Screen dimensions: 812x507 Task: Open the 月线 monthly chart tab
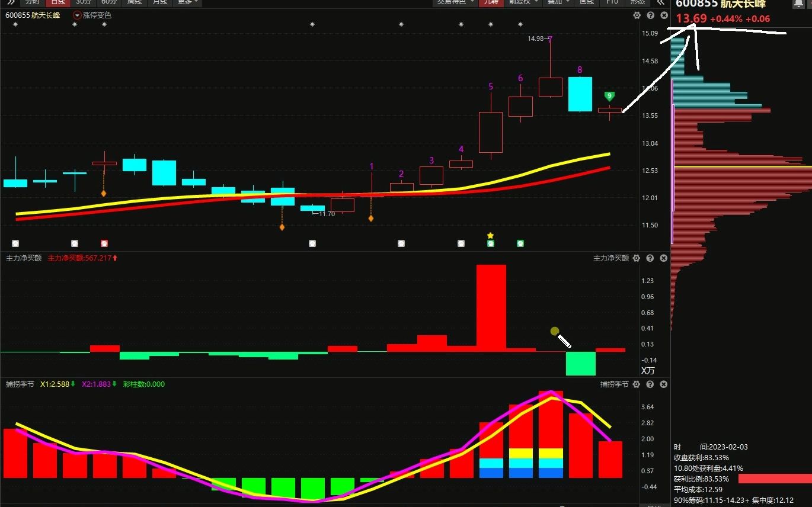coord(160,2)
